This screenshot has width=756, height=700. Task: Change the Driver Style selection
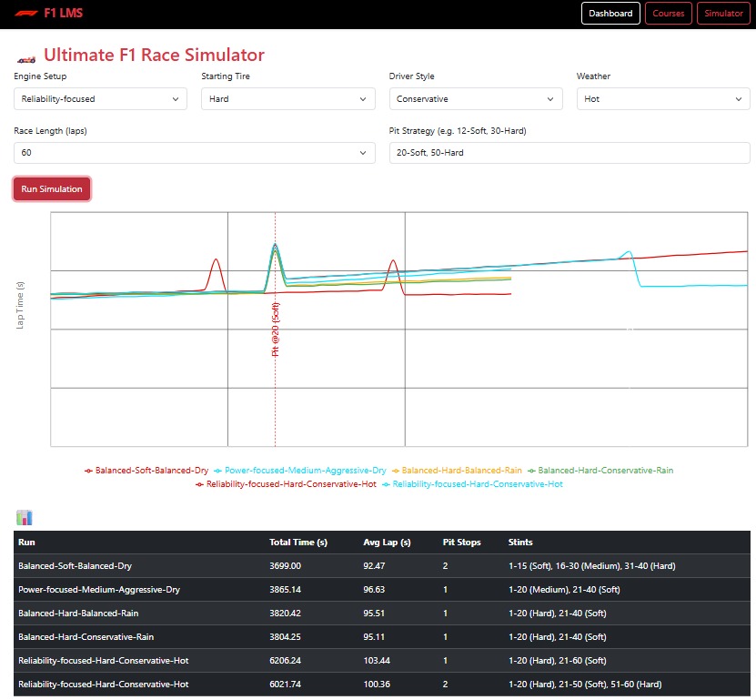475,98
